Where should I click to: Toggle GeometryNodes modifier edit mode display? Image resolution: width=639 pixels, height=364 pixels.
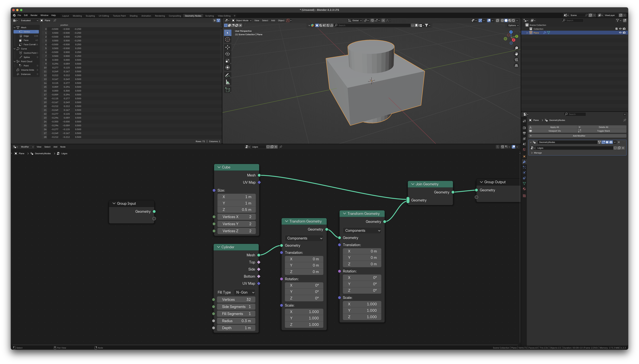(x=603, y=142)
